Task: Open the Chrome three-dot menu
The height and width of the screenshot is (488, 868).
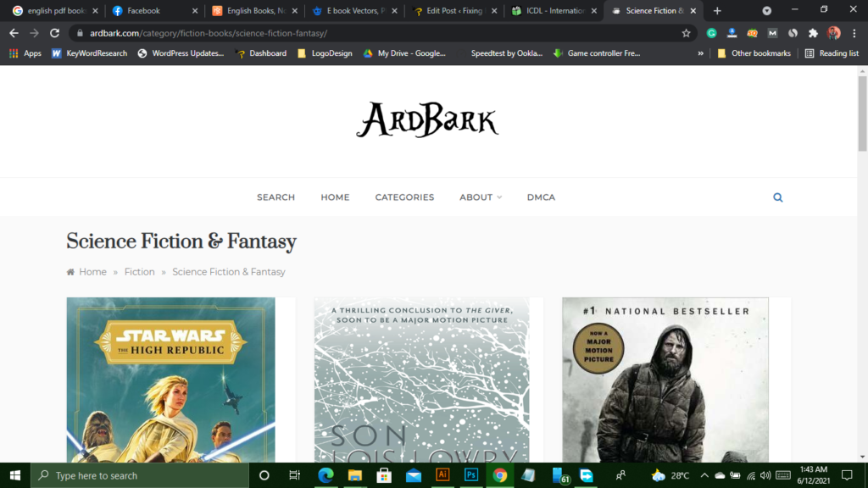Action: [854, 33]
